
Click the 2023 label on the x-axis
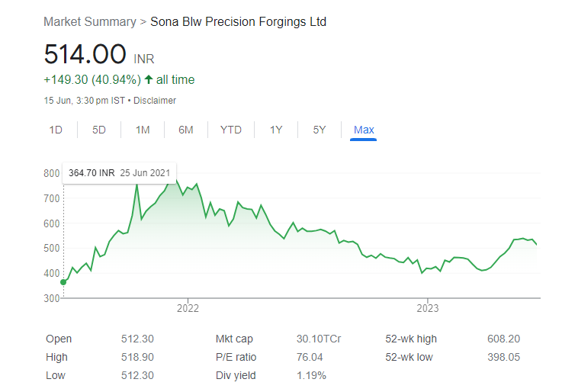click(x=427, y=309)
